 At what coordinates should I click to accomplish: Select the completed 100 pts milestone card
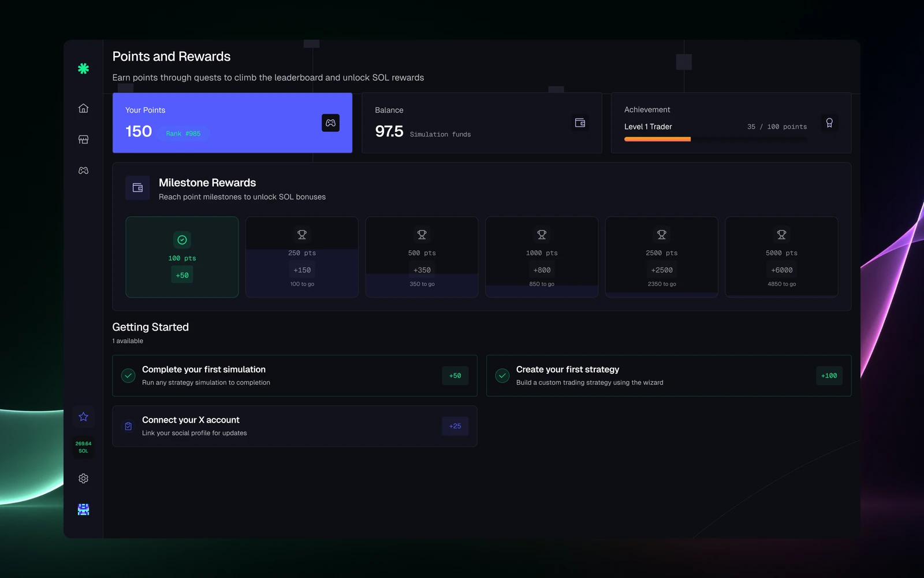182,257
